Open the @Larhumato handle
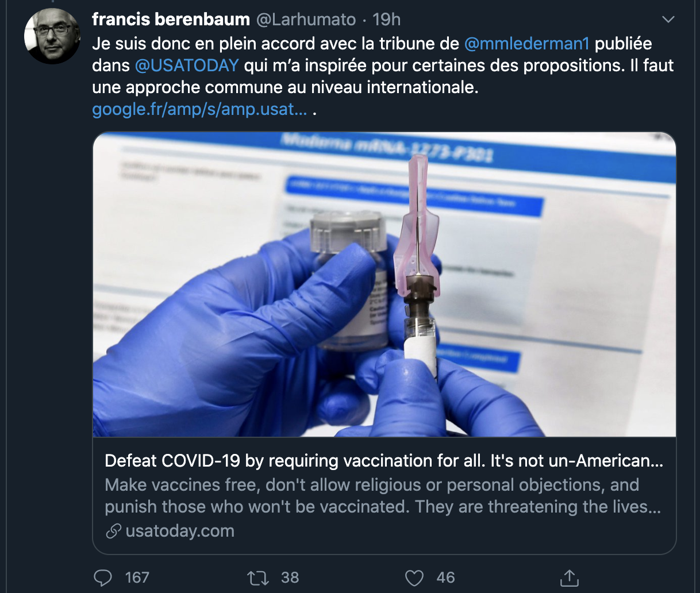The image size is (700, 593). [x=306, y=20]
